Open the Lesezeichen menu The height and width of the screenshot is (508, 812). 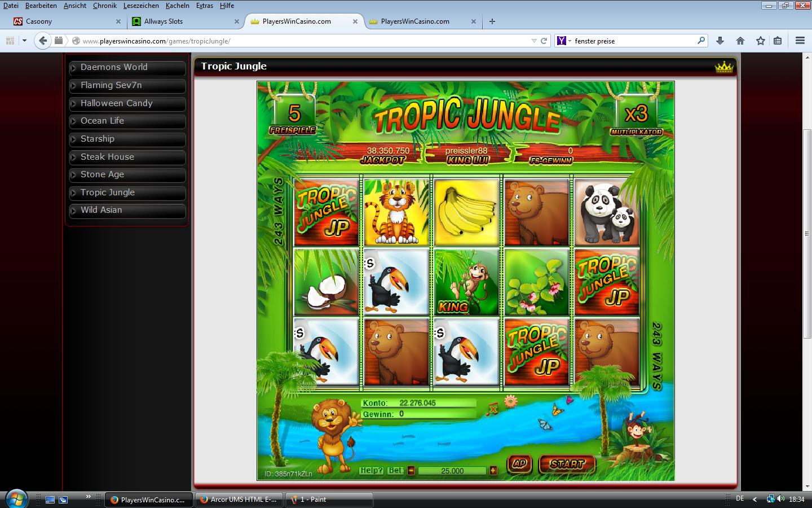click(x=141, y=6)
